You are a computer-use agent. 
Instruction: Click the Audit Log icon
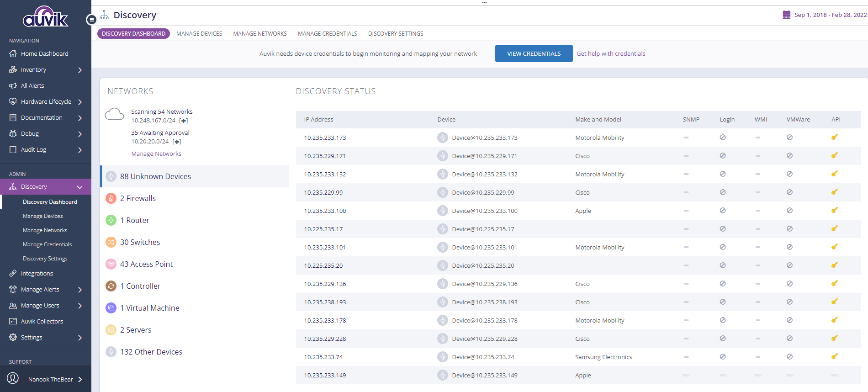13,149
